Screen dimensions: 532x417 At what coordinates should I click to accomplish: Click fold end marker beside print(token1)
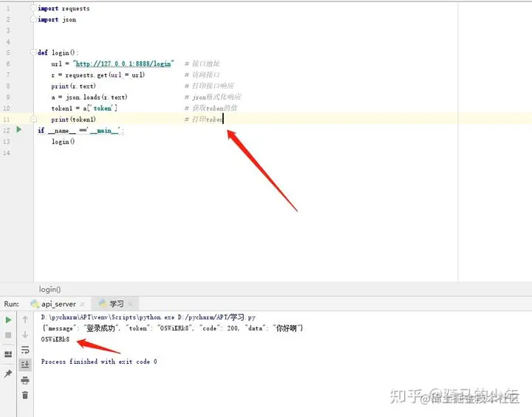(x=33, y=119)
